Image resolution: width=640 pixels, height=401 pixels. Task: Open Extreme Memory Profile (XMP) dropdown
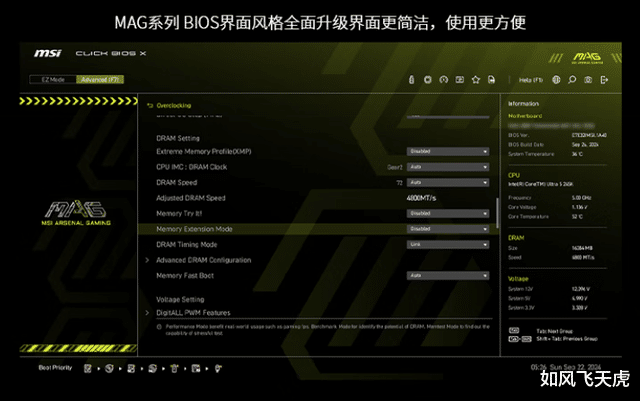tap(448, 151)
